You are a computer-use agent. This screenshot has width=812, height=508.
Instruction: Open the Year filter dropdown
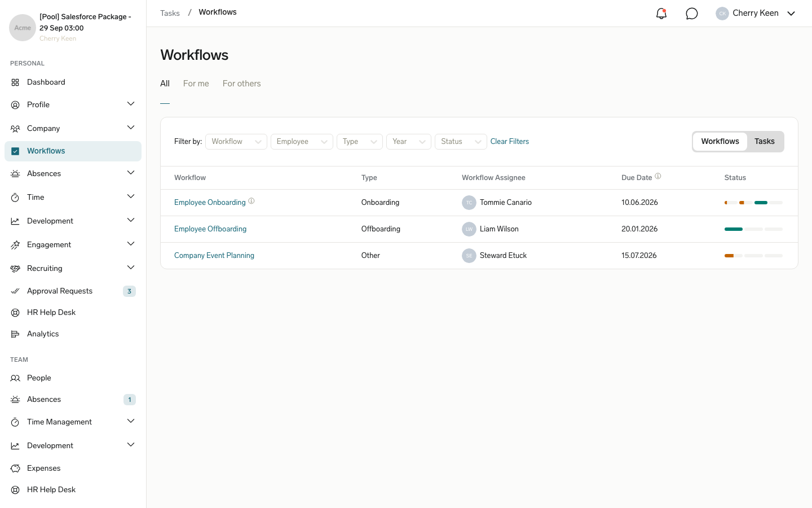coord(409,142)
